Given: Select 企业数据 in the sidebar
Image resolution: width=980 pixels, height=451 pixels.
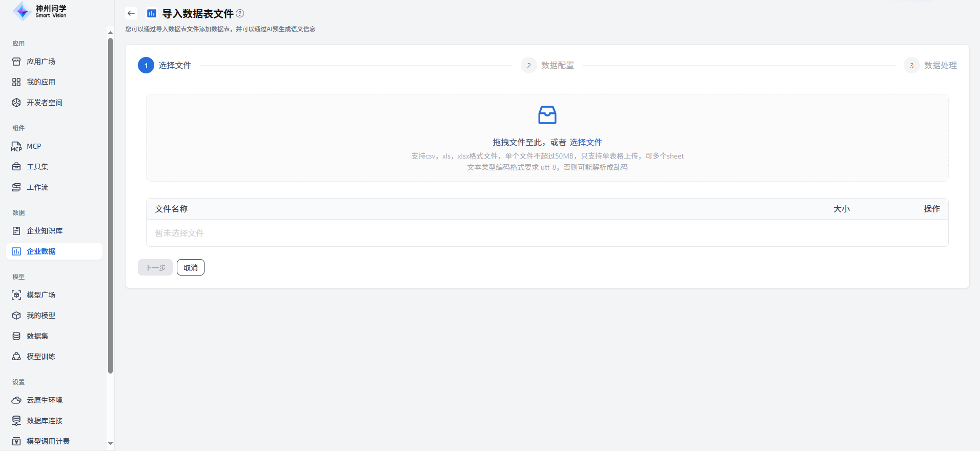Looking at the screenshot, I should 41,251.
